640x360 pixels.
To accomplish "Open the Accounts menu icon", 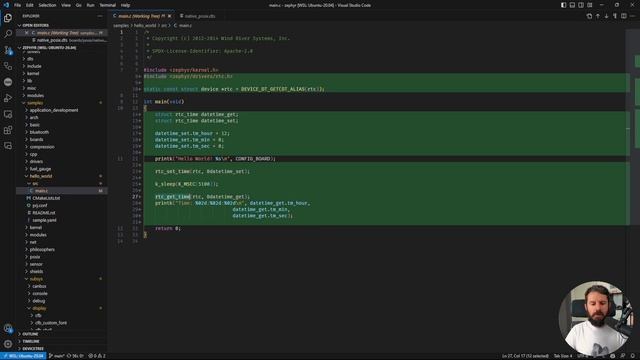I will point(8,328).
